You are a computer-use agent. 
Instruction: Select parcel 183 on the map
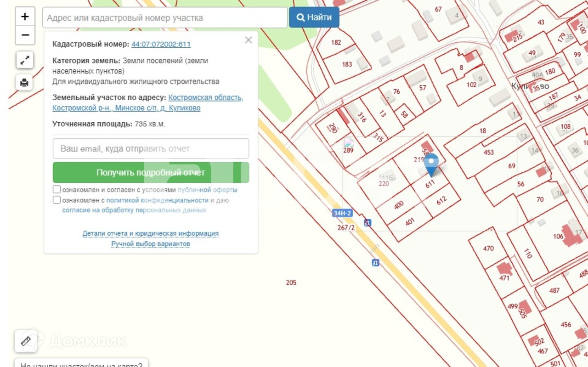click(x=347, y=64)
